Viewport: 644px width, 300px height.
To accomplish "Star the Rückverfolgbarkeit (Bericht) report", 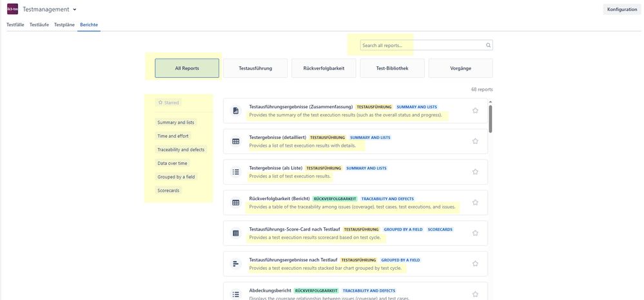I will [x=475, y=202].
